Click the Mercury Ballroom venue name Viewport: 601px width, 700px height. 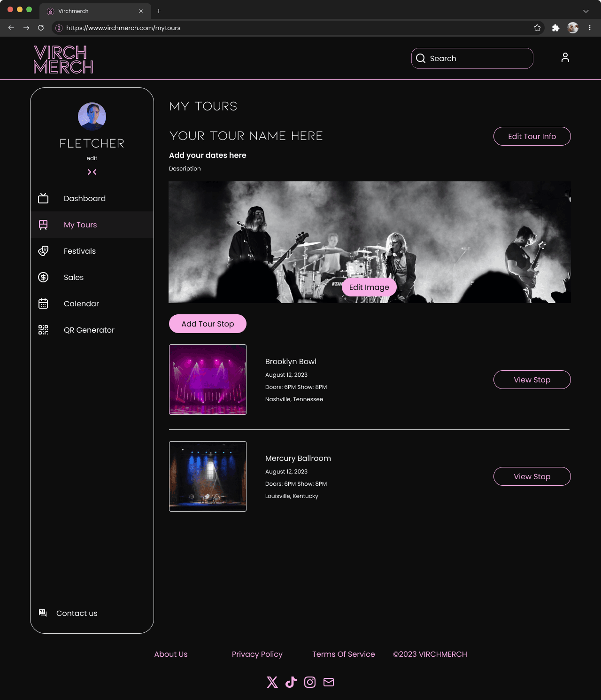click(298, 458)
